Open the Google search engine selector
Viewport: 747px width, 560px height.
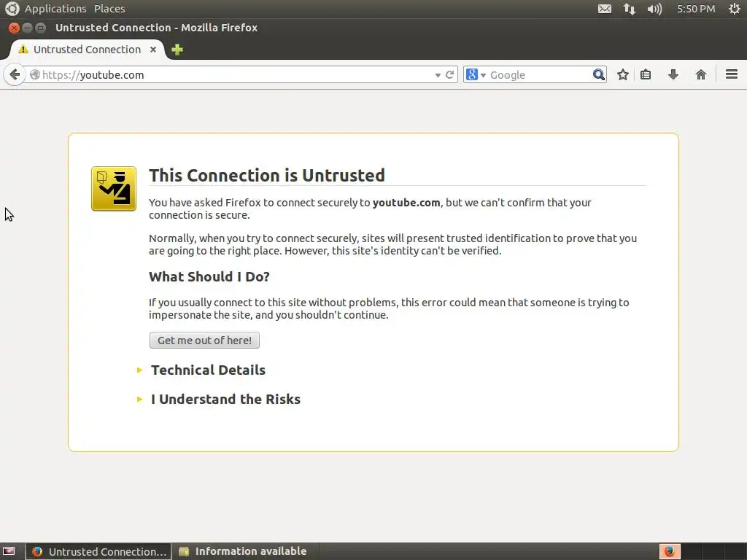[x=476, y=75]
